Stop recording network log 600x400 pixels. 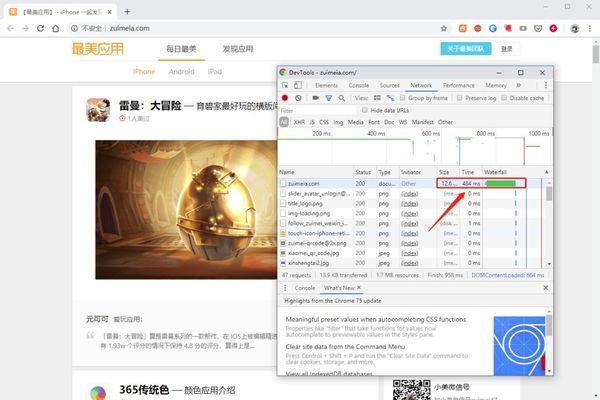pyautogui.click(x=285, y=98)
